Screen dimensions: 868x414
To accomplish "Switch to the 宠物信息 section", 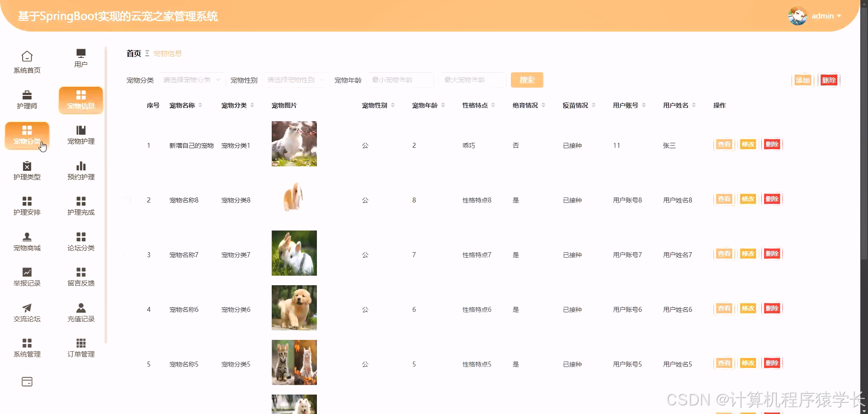I will point(80,100).
